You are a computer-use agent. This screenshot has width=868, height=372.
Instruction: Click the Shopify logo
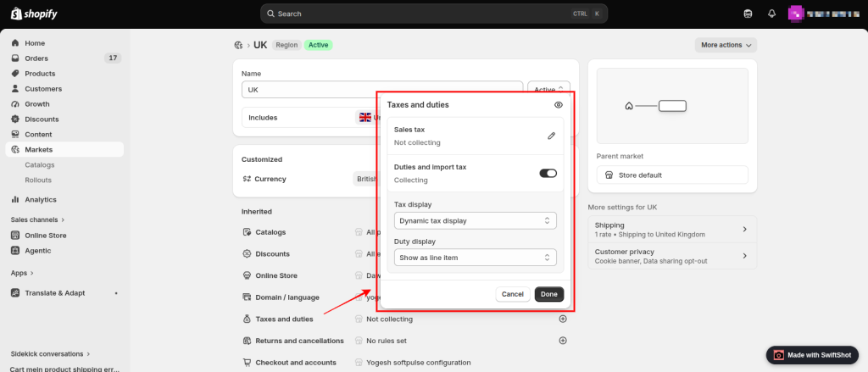coord(34,14)
